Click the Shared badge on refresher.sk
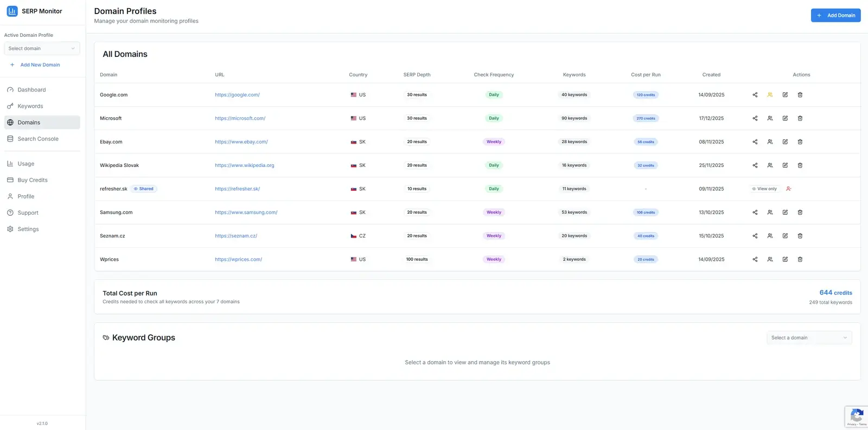The width and height of the screenshot is (868, 430). (144, 189)
